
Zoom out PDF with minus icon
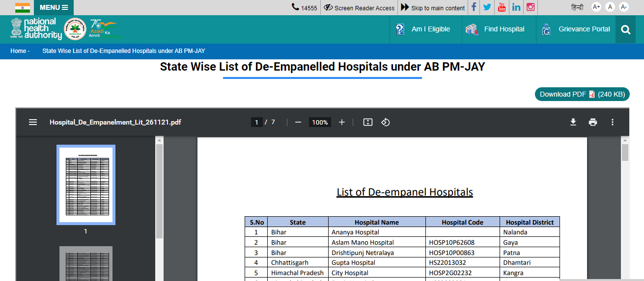(x=298, y=122)
